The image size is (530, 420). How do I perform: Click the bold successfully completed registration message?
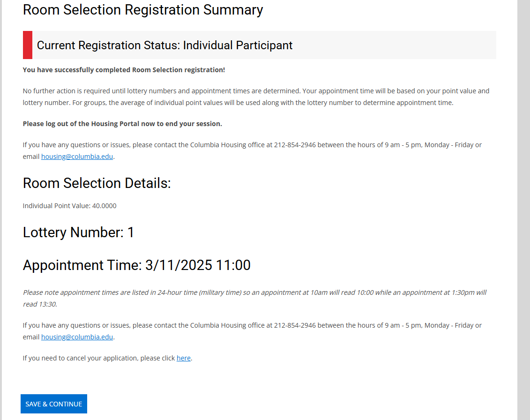[124, 70]
